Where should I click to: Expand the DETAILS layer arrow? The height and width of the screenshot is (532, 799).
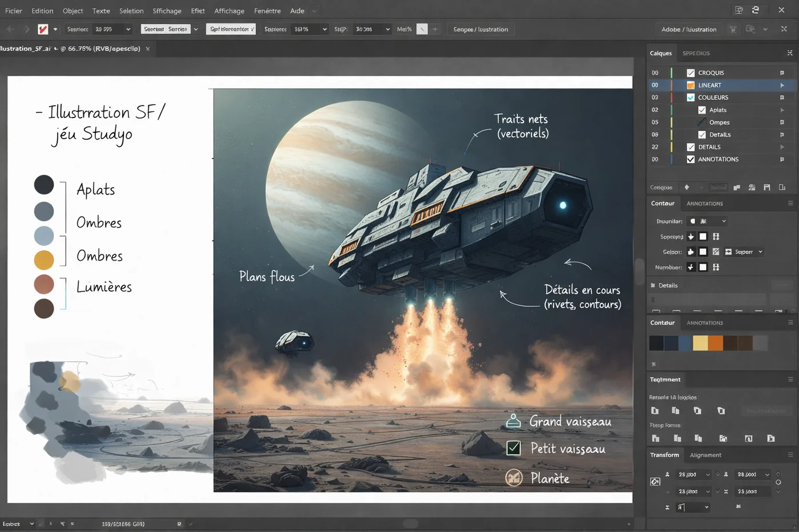pos(782,147)
